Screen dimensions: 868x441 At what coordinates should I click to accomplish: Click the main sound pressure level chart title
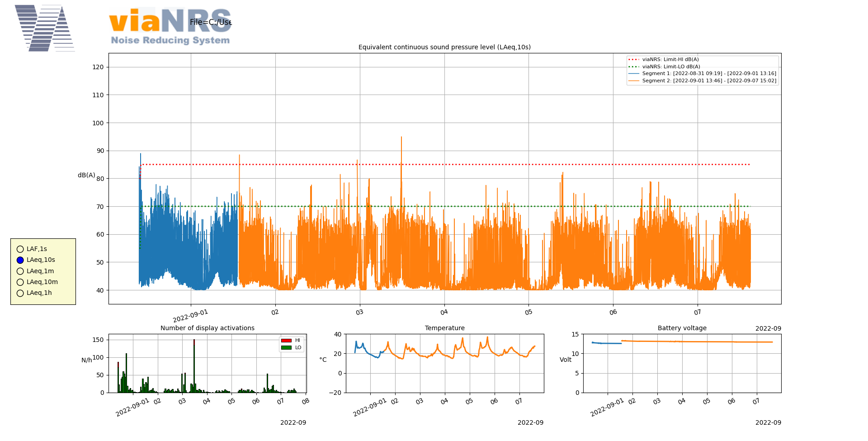444,47
